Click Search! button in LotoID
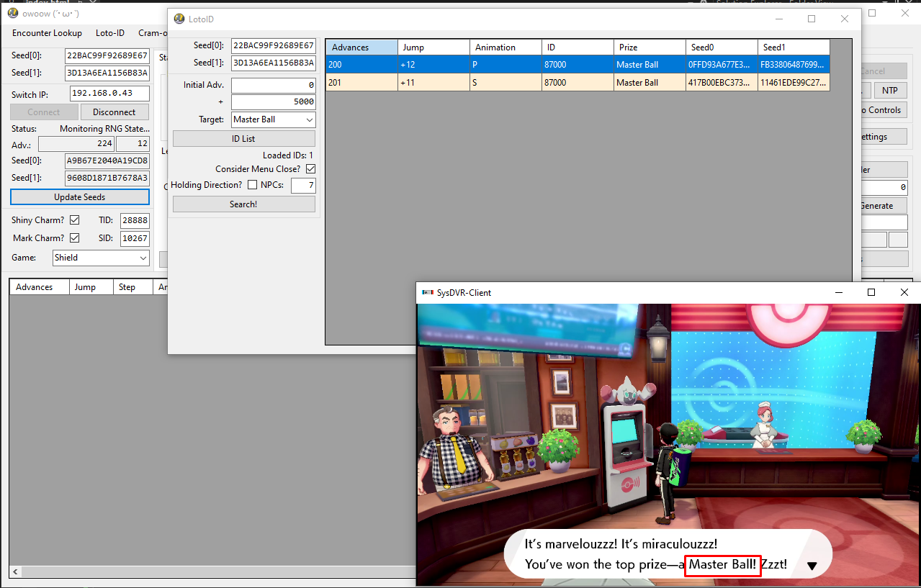 click(243, 204)
